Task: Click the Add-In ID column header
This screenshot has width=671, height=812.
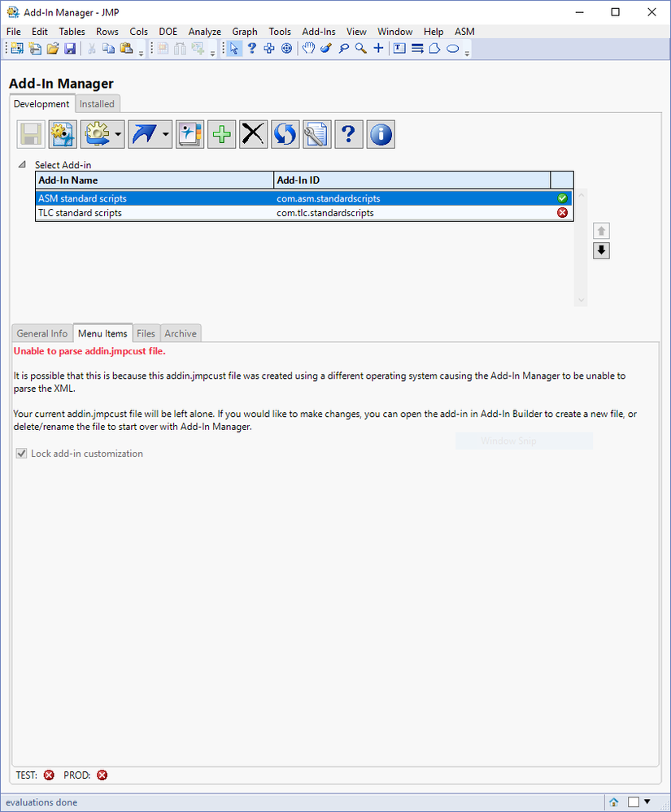Action: (412, 180)
